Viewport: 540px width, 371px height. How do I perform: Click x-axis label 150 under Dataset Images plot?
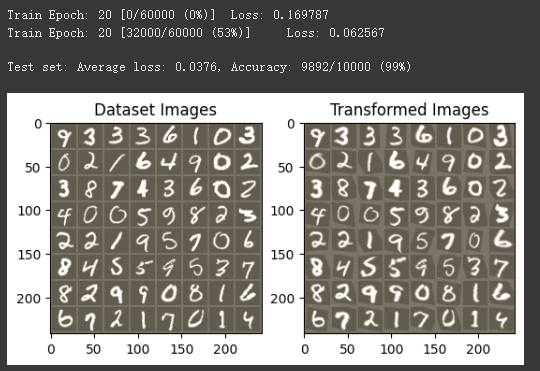(182, 349)
